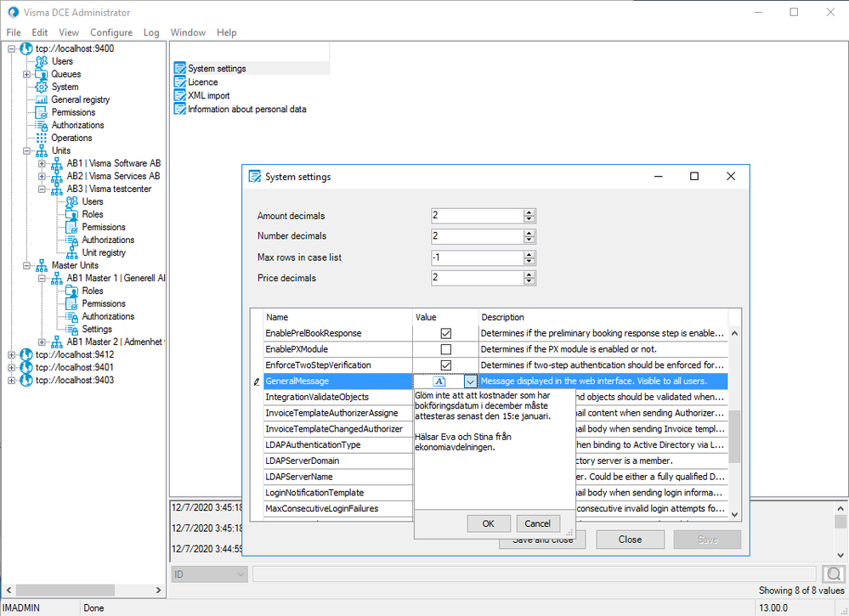Image resolution: width=849 pixels, height=616 pixels.
Task: Click the Roles icon under AB3 testcenter
Action: click(x=72, y=214)
